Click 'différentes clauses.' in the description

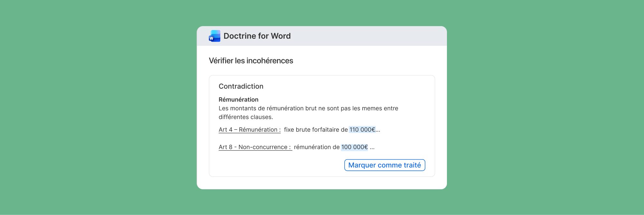point(246,117)
